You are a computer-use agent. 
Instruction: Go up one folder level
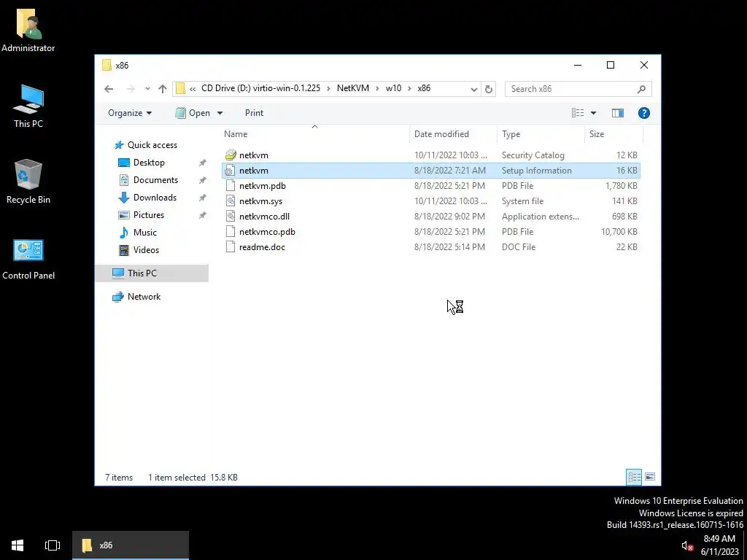(163, 88)
